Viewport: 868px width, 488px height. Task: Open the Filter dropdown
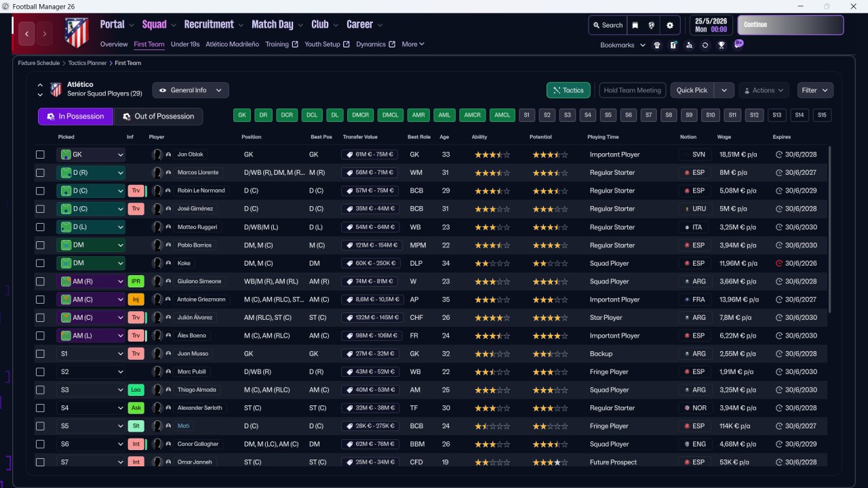[x=815, y=90]
